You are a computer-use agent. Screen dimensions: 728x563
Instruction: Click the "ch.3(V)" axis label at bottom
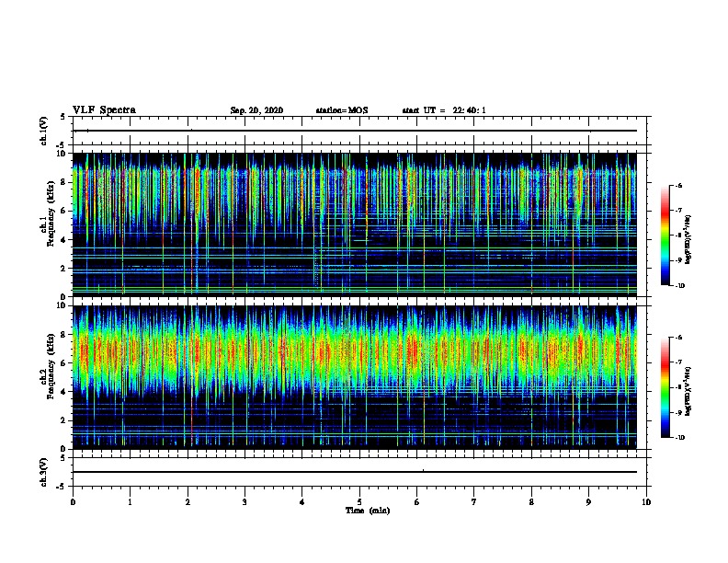43,472
